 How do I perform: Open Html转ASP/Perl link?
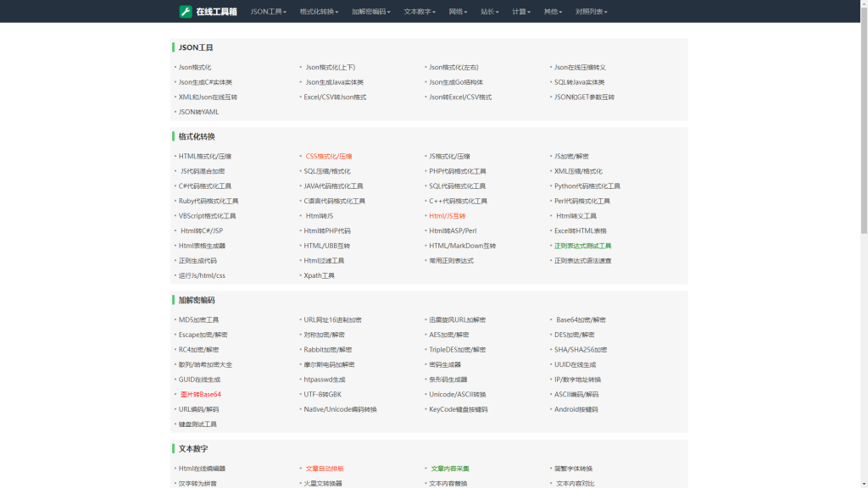(x=453, y=231)
